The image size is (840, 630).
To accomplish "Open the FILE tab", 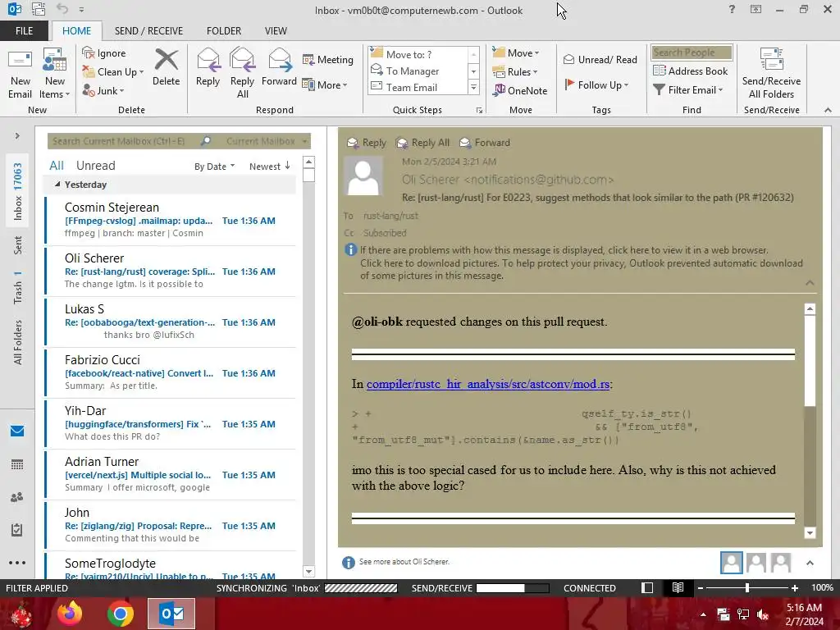I will click(x=24, y=31).
